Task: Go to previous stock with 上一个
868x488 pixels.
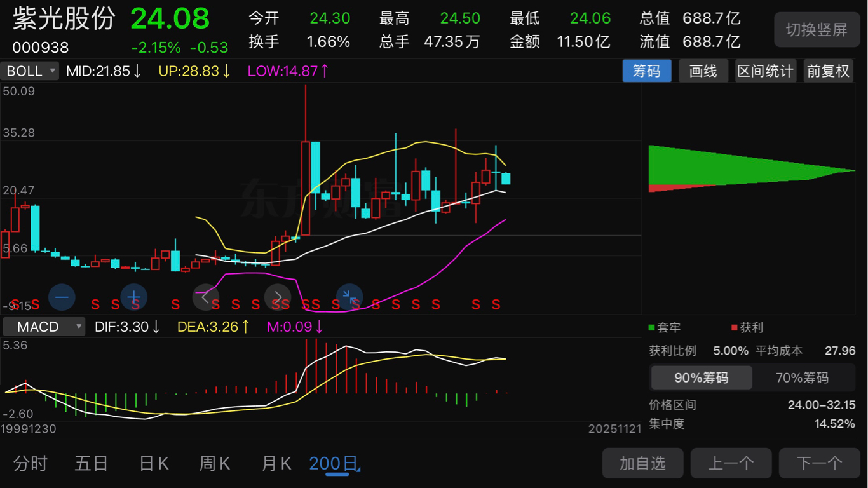Action: point(731,463)
